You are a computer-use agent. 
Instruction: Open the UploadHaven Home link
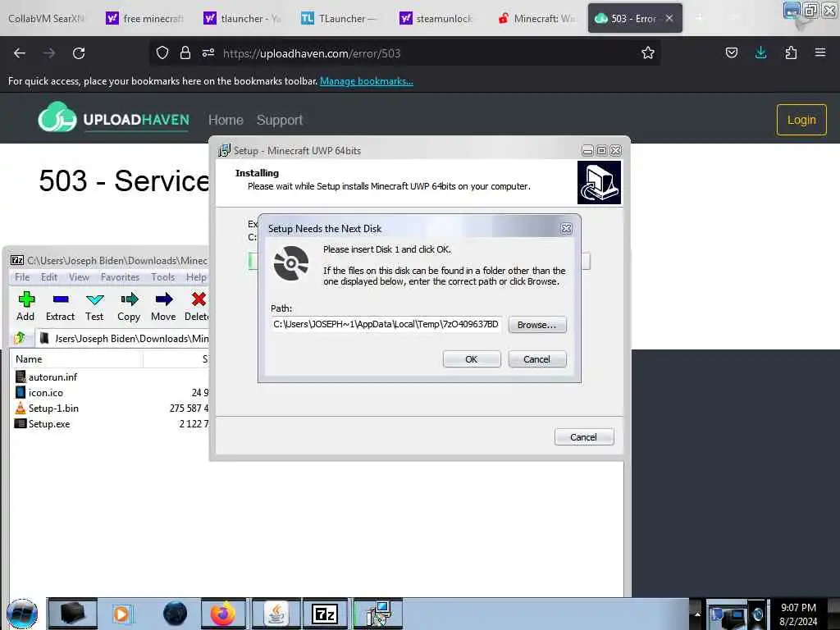click(226, 120)
